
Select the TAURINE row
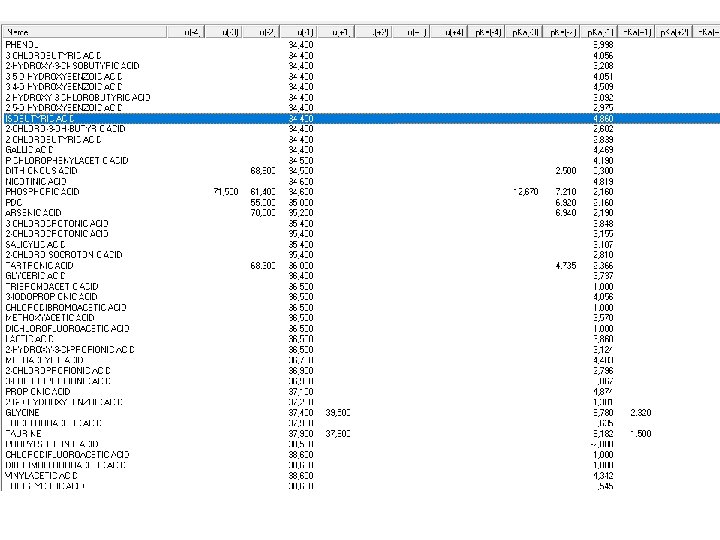point(362,433)
